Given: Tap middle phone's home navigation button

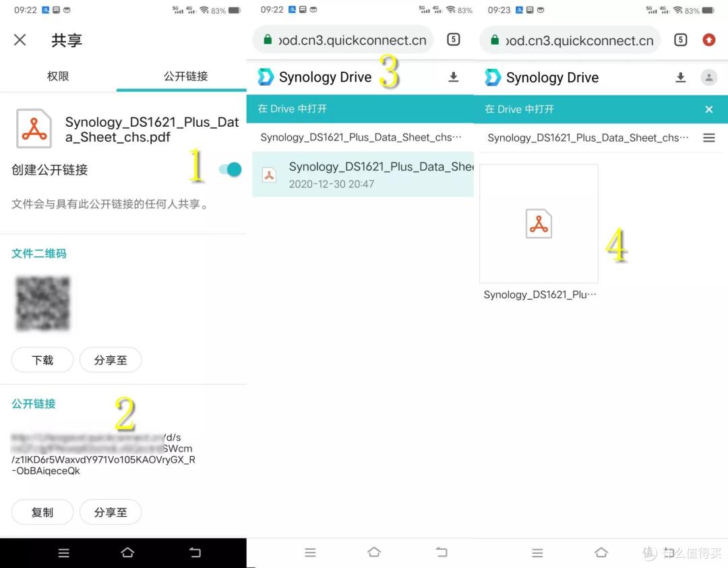Looking at the screenshot, I should (374, 552).
